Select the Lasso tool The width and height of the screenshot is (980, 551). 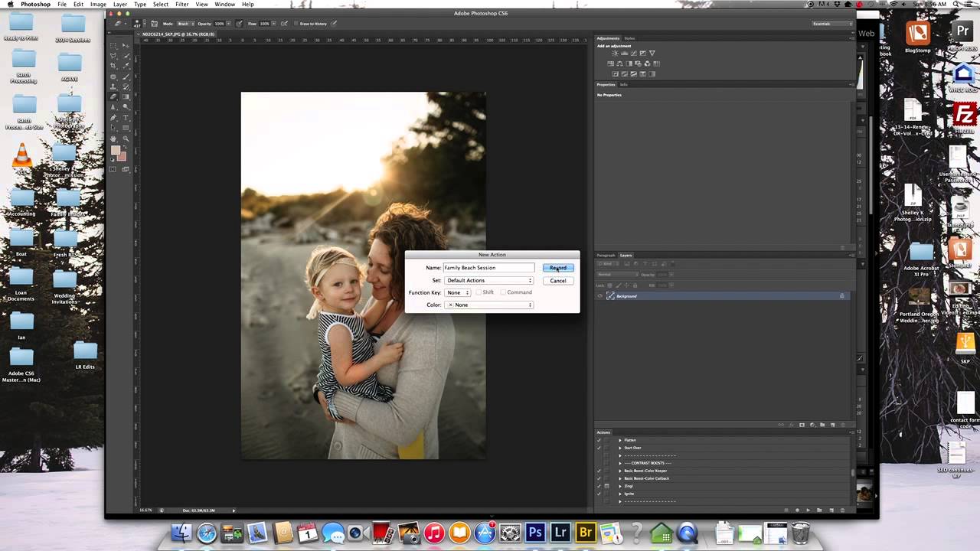click(x=113, y=56)
